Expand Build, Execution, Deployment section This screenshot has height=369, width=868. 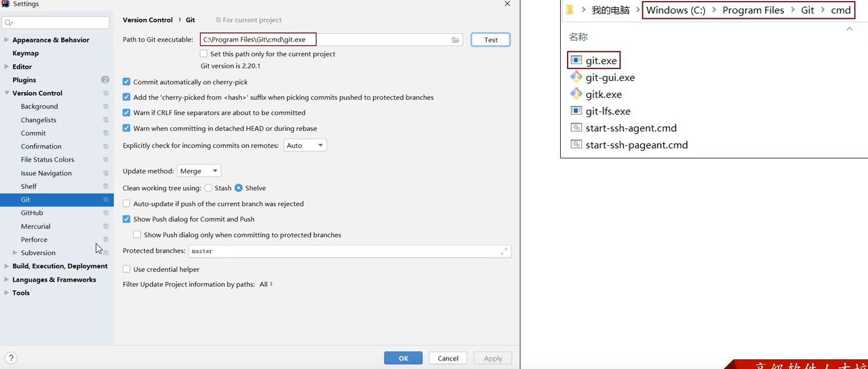point(6,266)
